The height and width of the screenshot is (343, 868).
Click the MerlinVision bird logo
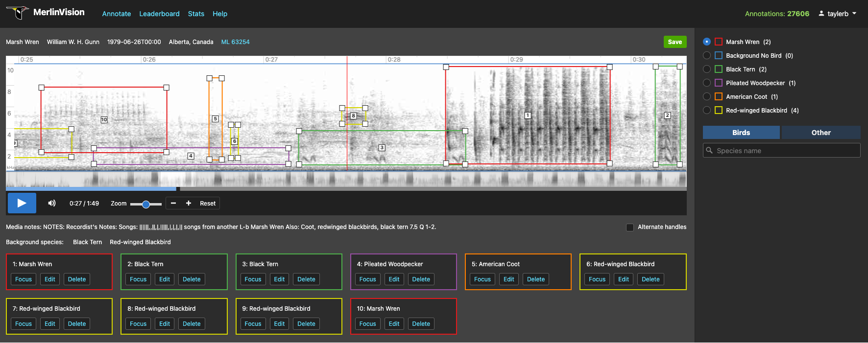(x=18, y=12)
